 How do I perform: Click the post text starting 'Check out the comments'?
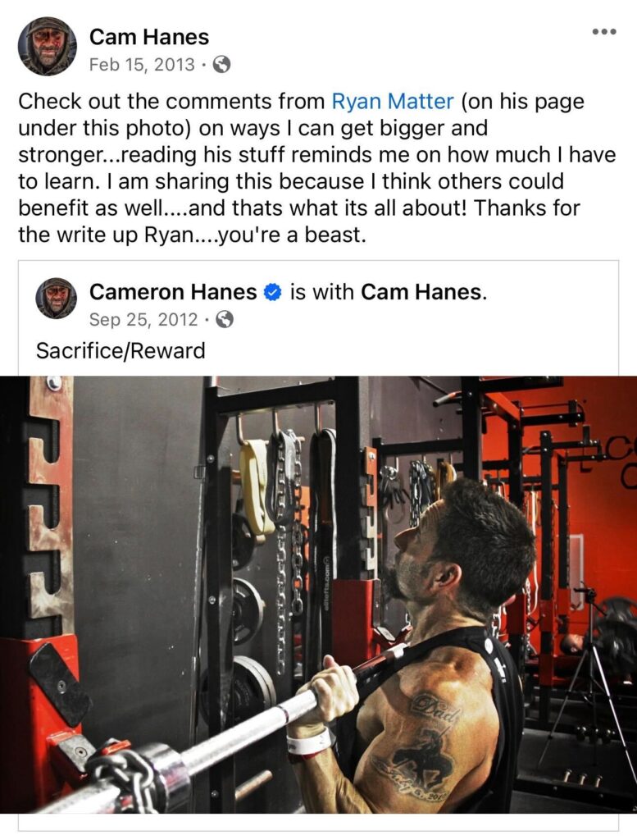click(317, 167)
